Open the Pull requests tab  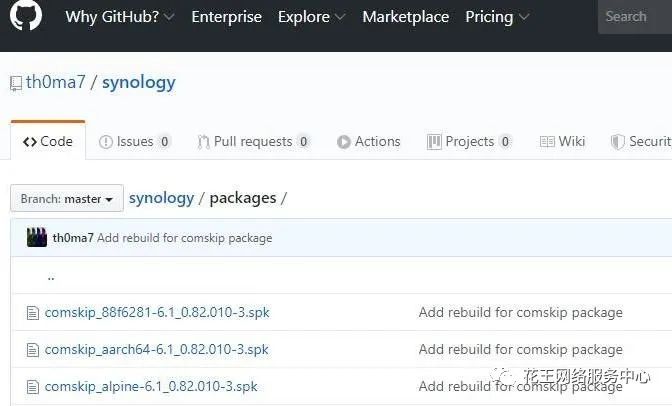tap(253, 142)
